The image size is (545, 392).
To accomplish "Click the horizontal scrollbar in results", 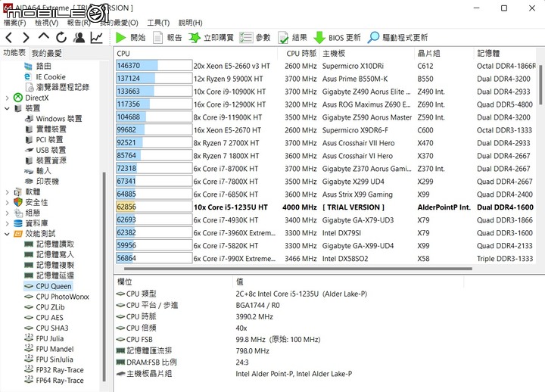I will [298, 269].
